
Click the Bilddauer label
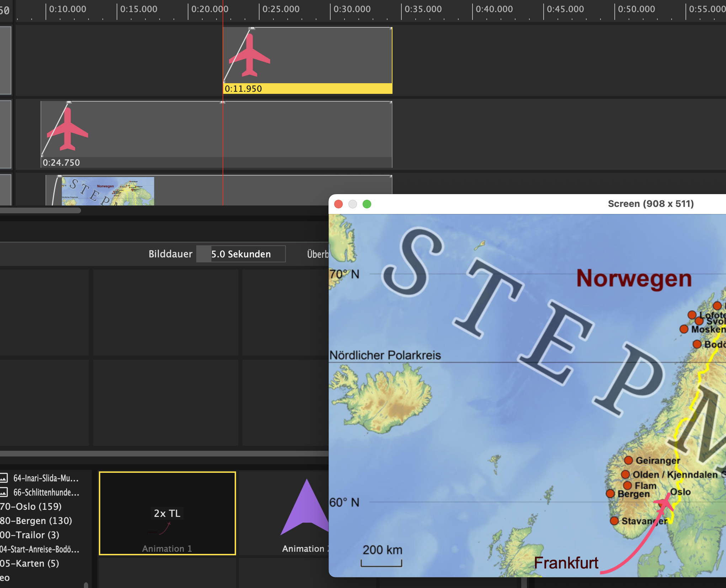pos(170,254)
